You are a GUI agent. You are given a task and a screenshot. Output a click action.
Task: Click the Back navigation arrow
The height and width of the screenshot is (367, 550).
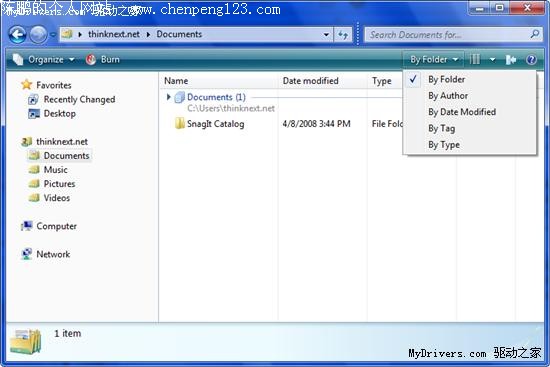tap(17, 35)
